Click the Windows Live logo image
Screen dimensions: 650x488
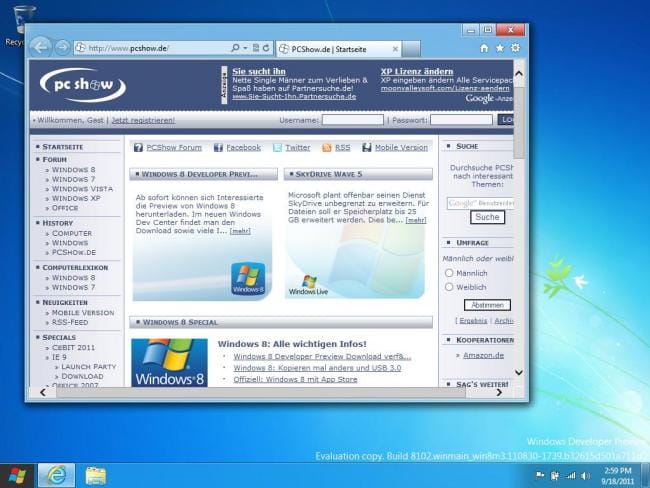(x=308, y=285)
